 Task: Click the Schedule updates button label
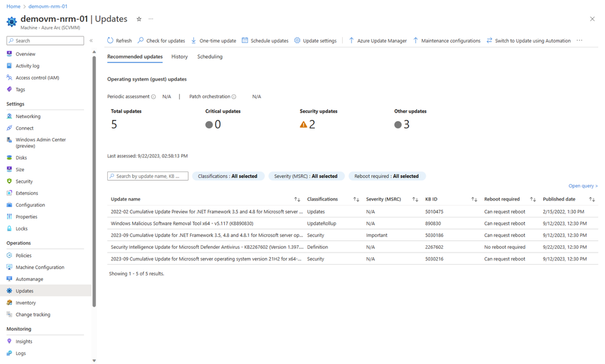point(269,41)
